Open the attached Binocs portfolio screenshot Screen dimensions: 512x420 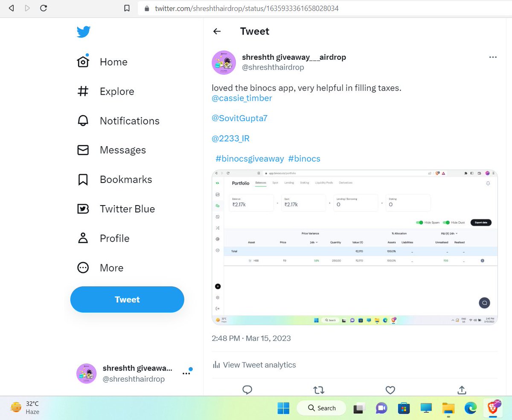tap(355, 247)
